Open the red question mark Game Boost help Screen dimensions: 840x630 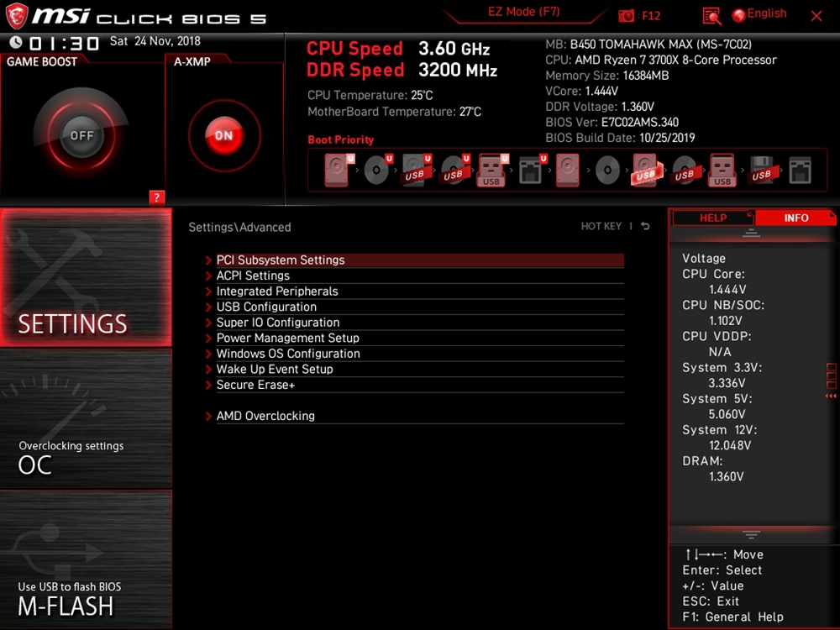(x=156, y=197)
